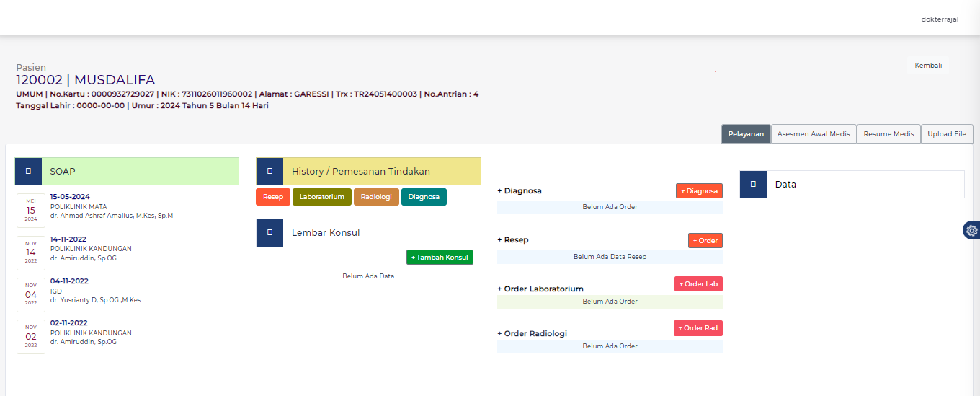Click the red + Order resep button

click(x=705, y=241)
